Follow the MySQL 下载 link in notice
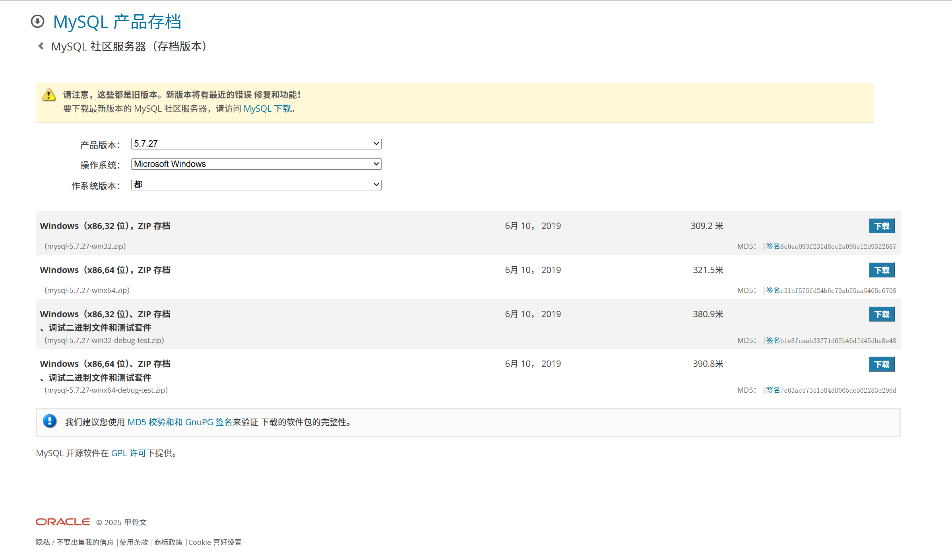Screen dimensions: 952x560 point(267,109)
